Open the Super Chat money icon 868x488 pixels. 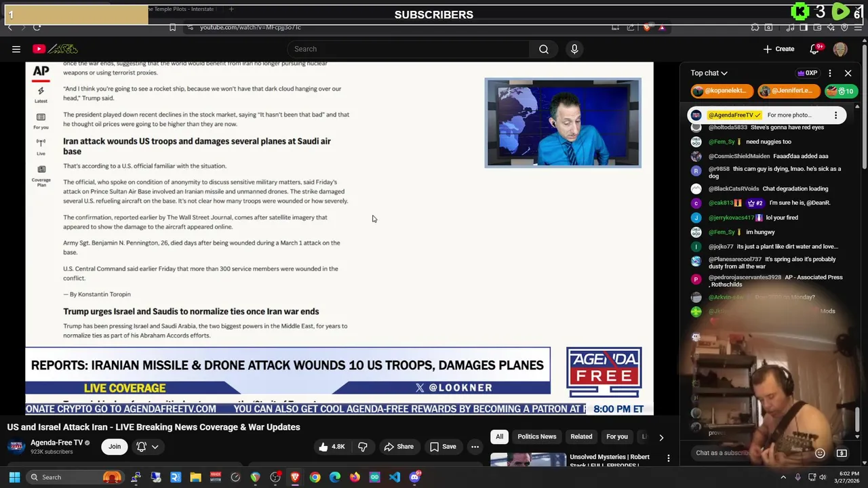(x=842, y=453)
